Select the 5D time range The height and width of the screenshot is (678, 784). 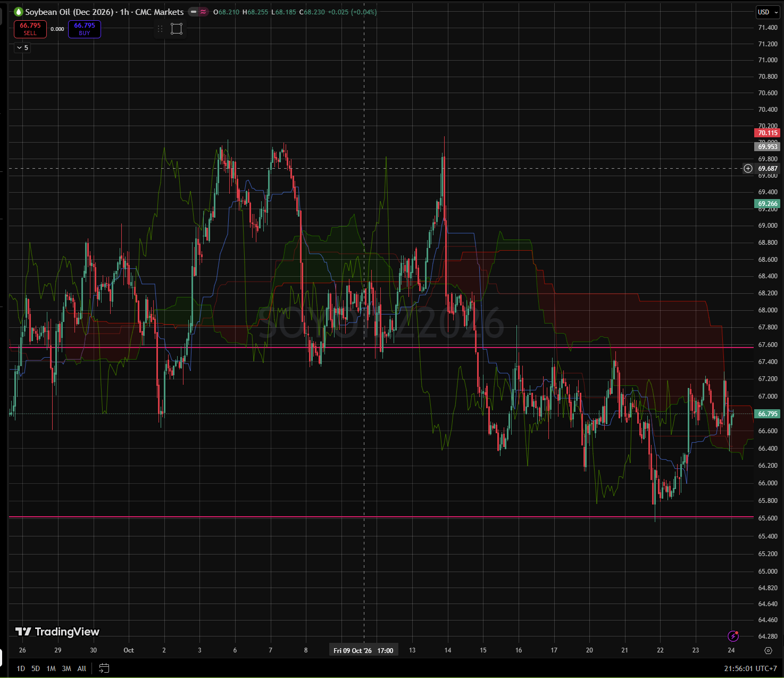(36, 668)
